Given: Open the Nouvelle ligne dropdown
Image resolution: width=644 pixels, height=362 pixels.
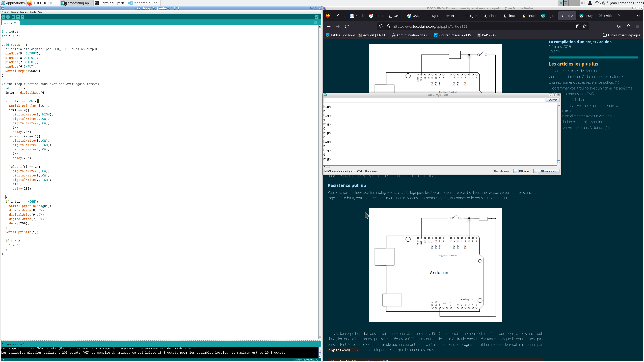Looking at the screenshot, I should 505,171.
